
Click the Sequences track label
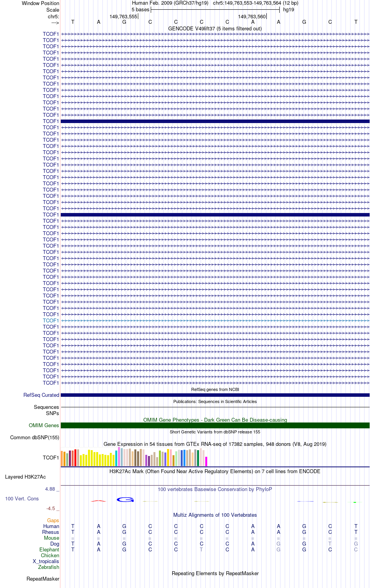pos(46,407)
